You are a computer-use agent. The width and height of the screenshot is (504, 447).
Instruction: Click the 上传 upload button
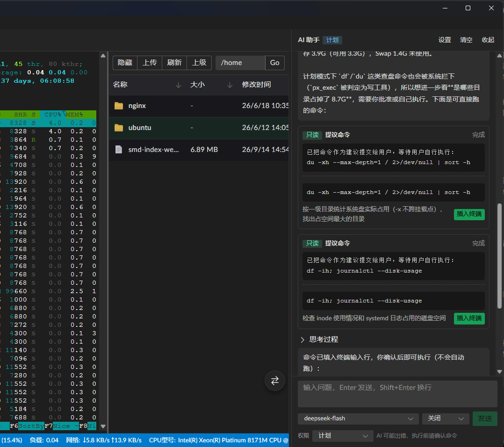click(x=150, y=63)
